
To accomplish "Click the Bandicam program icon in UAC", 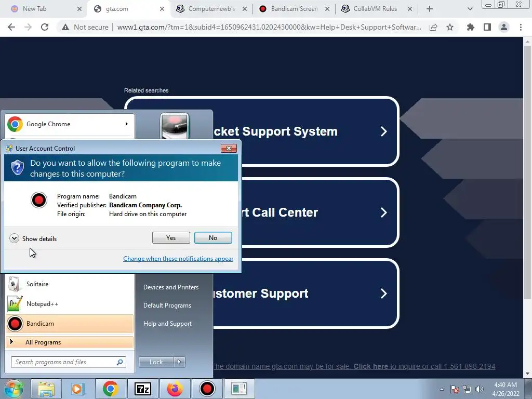I will [38, 200].
